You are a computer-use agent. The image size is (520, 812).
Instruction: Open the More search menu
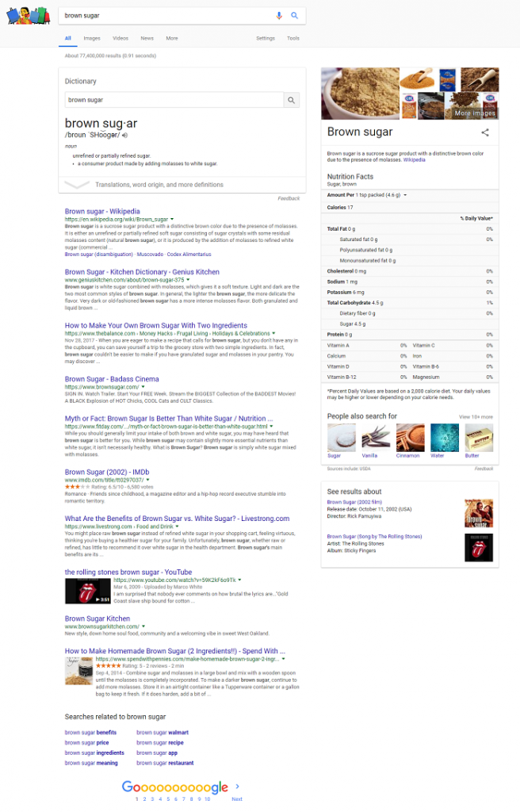(172, 38)
